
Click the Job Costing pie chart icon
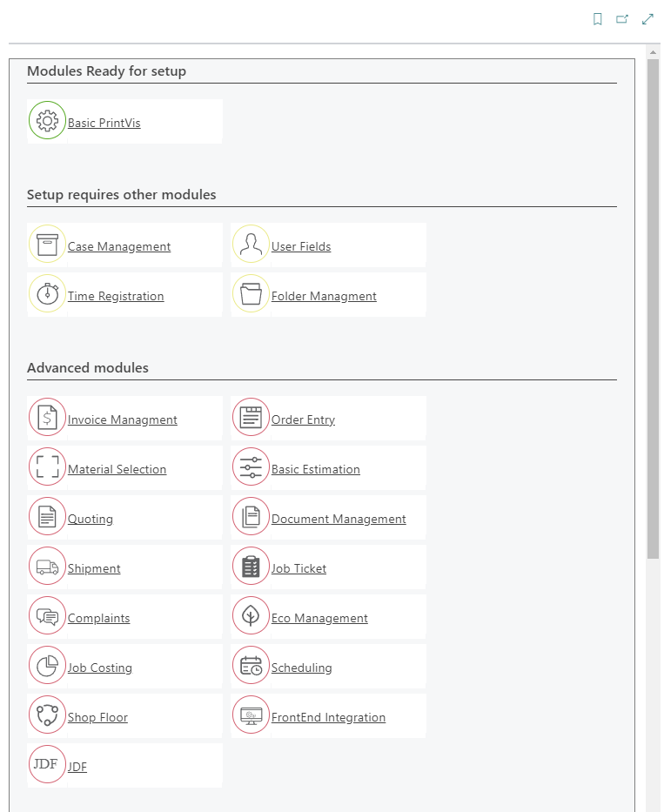(x=47, y=666)
